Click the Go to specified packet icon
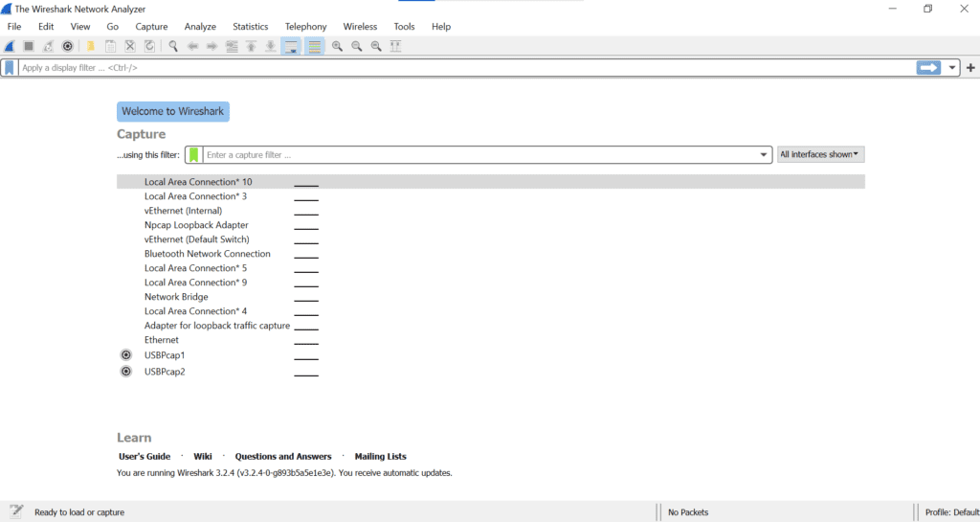The width and height of the screenshot is (980, 522). 232,46
